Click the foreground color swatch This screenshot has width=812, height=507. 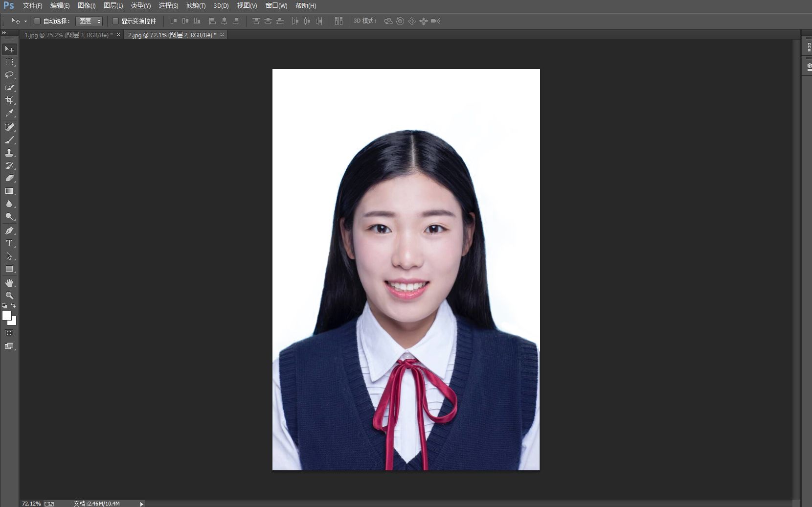(x=6, y=316)
